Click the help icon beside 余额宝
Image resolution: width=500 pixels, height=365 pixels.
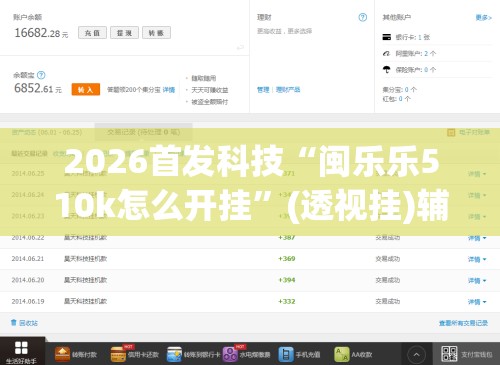point(41,75)
